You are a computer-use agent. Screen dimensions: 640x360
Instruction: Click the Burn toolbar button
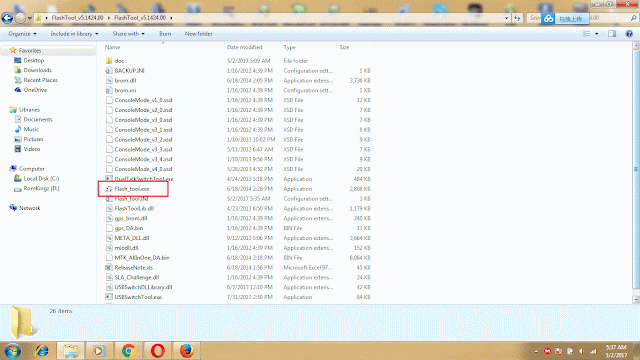click(x=165, y=34)
